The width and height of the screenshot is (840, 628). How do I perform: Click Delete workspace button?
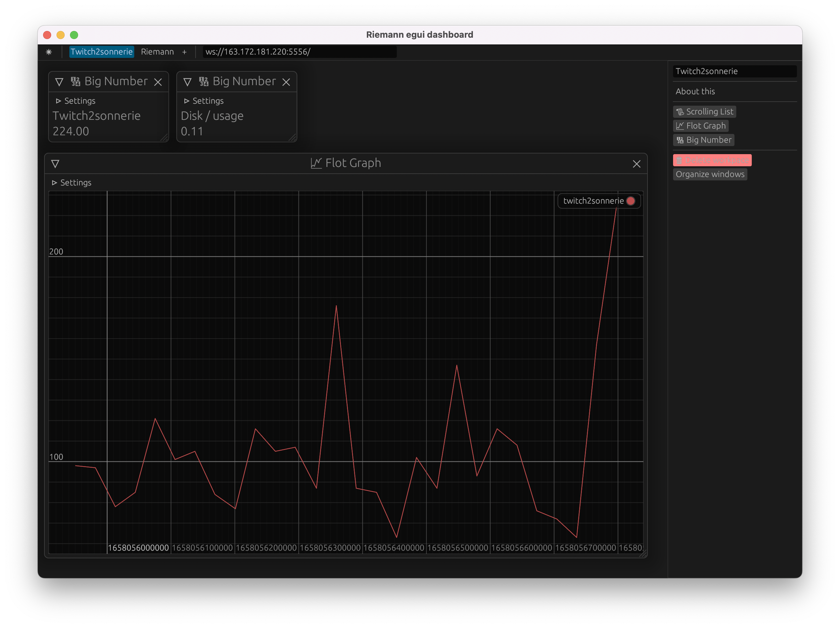712,160
